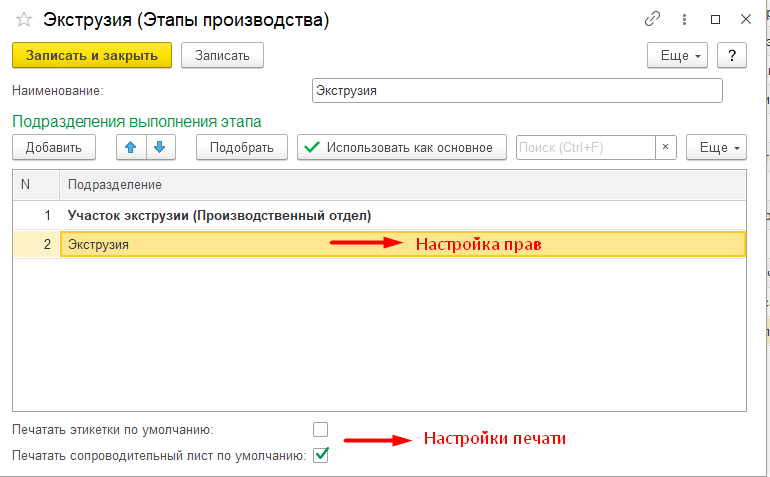This screenshot has height=477, width=770.
Task: Click into the Поиск search field
Action: click(585, 147)
